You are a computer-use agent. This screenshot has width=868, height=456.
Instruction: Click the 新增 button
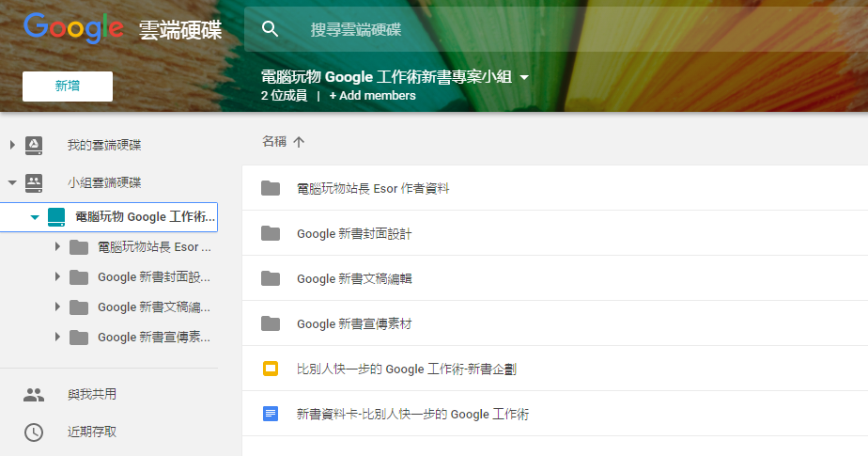[68, 86]
